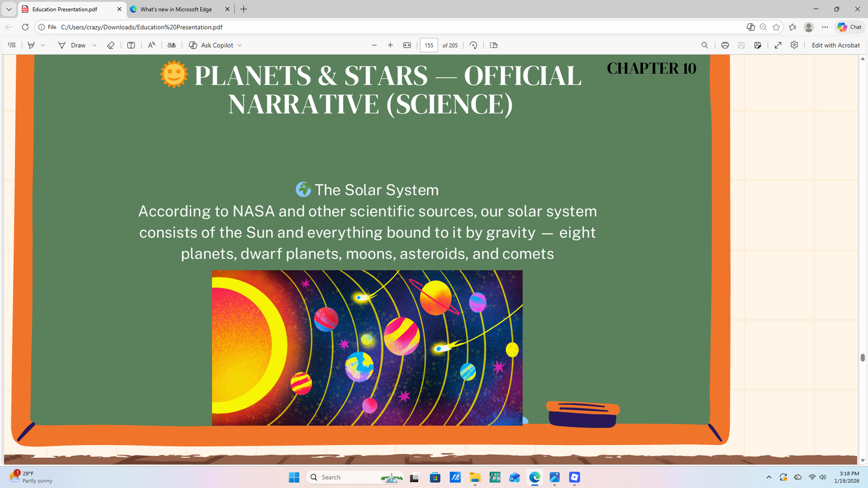The height and width of the screenshot is (488, 868).
Task: Open the Photos app taskbar icon
Action: pos(554,477)
